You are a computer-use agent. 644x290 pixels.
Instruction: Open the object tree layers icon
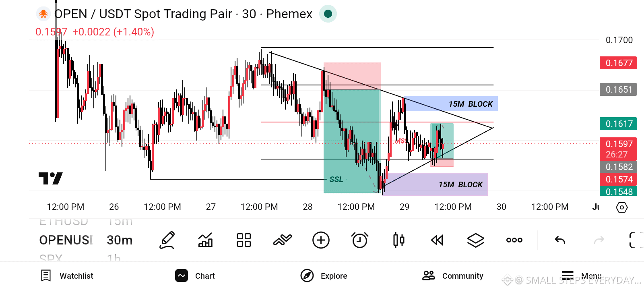coord(476,240)
